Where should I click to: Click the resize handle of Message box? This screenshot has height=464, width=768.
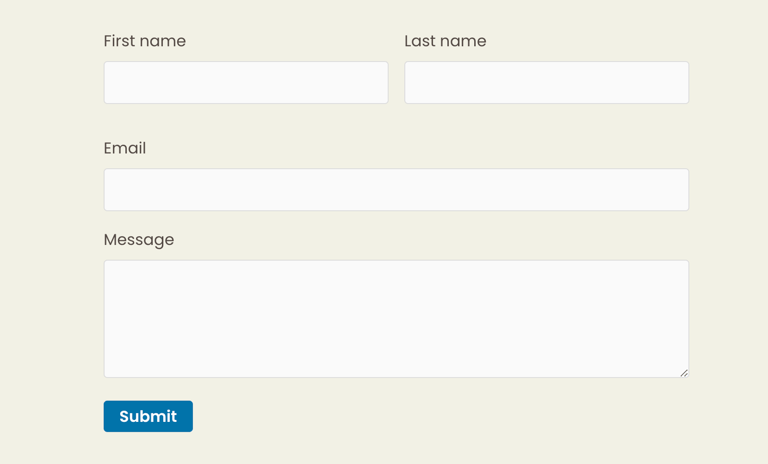pos(684,373)
